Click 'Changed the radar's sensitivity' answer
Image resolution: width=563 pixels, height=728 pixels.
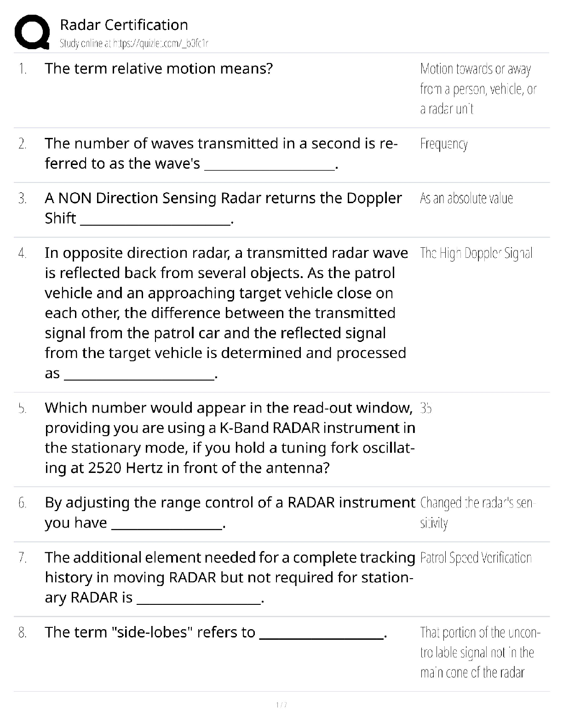pos(477,512)
